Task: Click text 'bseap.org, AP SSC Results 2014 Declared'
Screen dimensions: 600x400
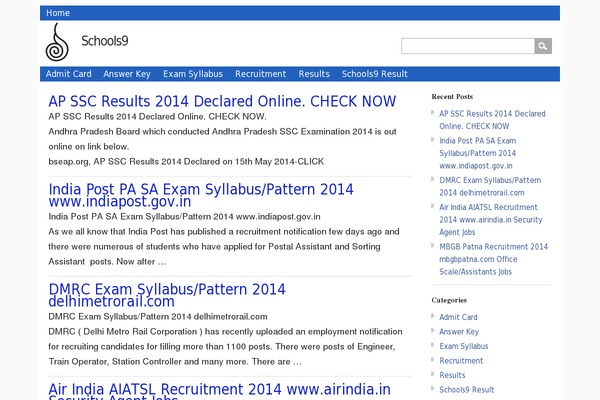Action: click(x=135, y=162)
